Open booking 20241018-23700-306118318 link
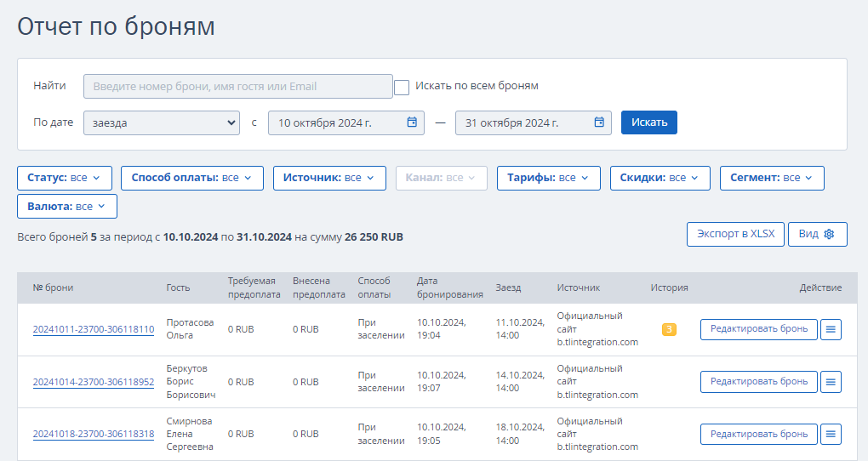The width and height of the screenshot is (868, 461). (93, 434)
